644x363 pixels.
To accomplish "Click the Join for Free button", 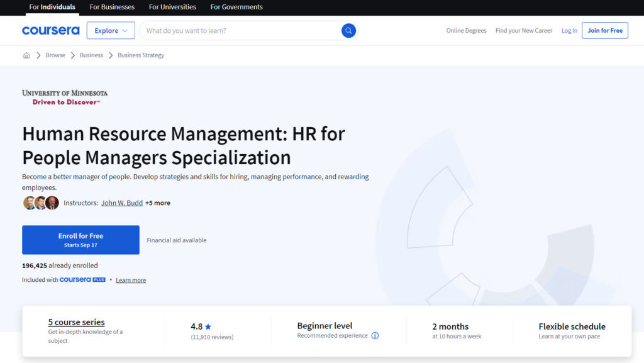I will 605,30.
